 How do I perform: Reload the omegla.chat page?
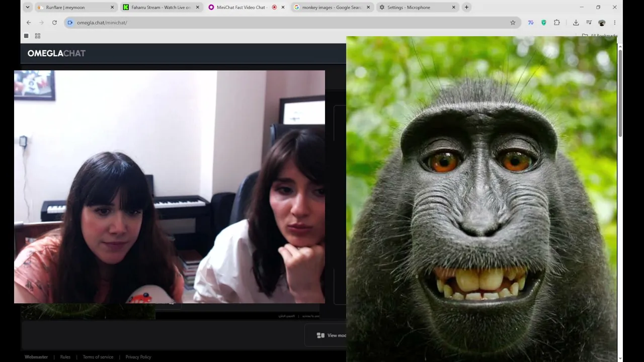pos(54,23)
